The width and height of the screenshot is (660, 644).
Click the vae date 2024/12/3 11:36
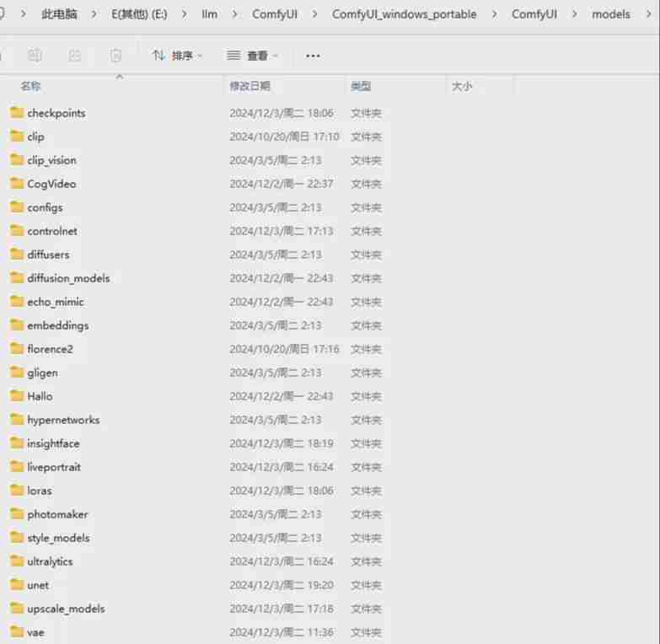282,632
